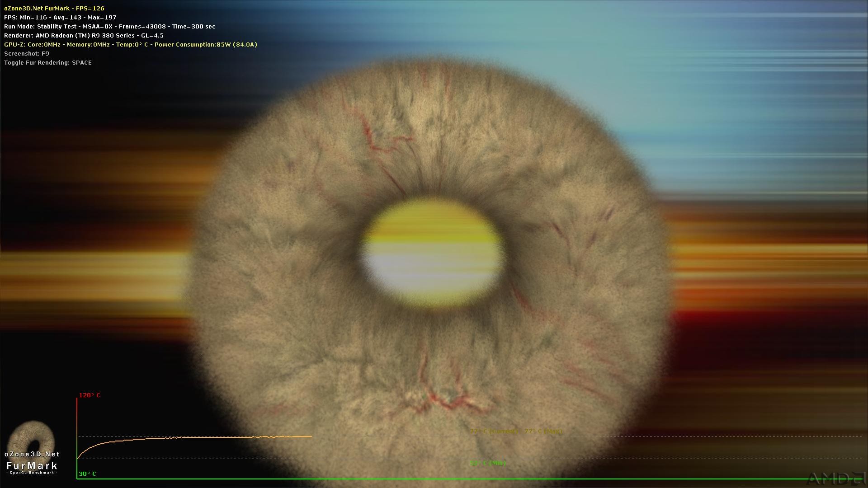Viewport: 868px width, 488px height.
Task: Click the "FurMark" wordmark under the logo
Action: point(32,465)
